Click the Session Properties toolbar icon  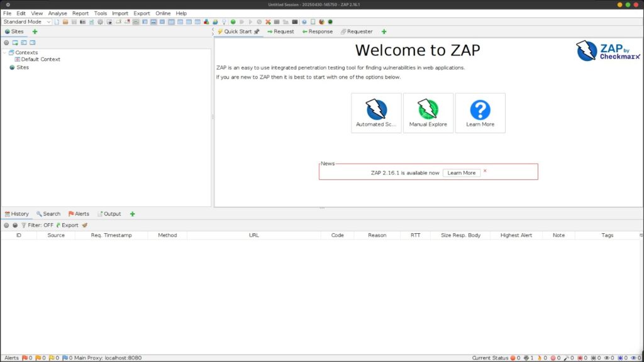tap(92, 22)
